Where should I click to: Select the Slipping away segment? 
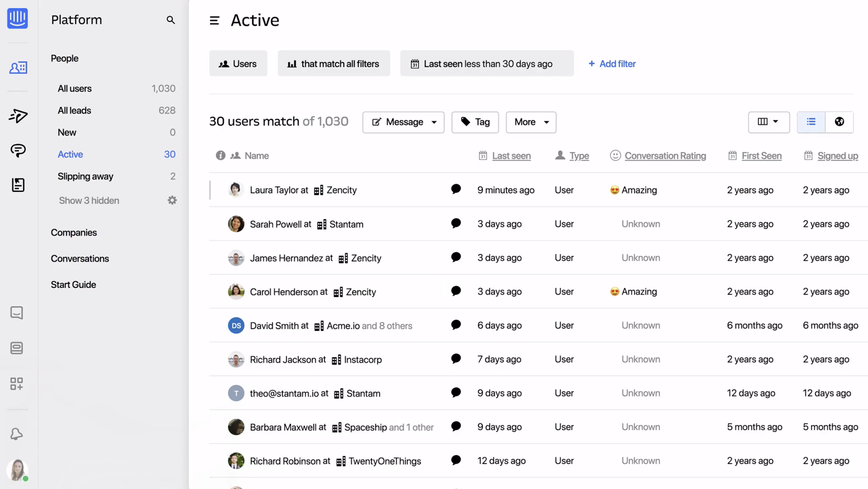click(85, 176)
